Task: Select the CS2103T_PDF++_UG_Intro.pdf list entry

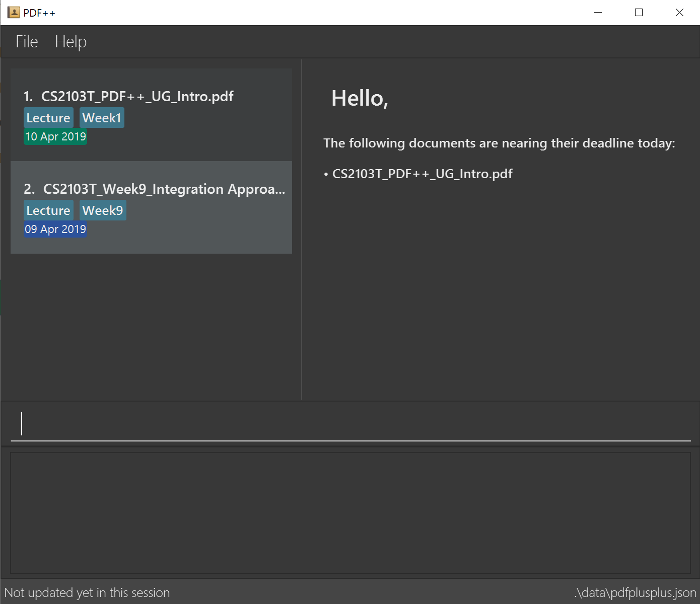Action: [151, 115]
